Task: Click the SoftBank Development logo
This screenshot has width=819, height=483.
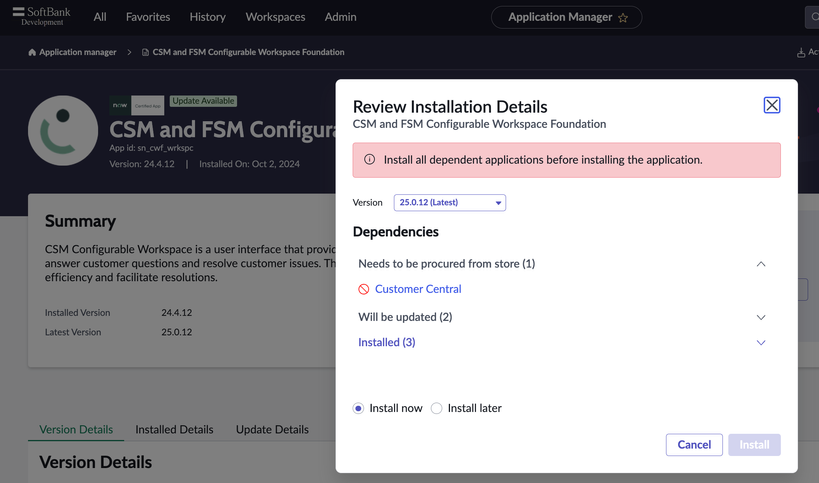Action: (42, 16)
